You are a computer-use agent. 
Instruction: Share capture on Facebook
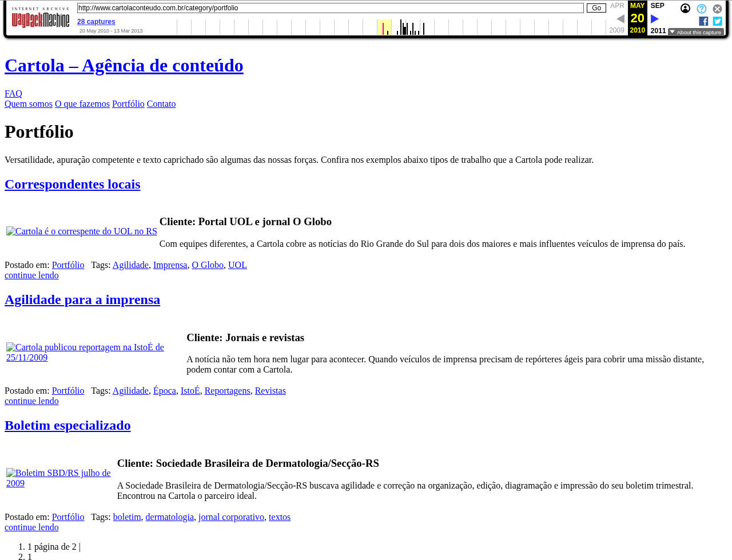coord(703,21)
